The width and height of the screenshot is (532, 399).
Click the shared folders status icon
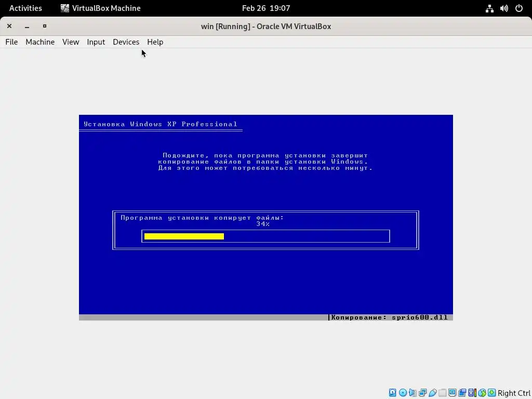(442, 393)
